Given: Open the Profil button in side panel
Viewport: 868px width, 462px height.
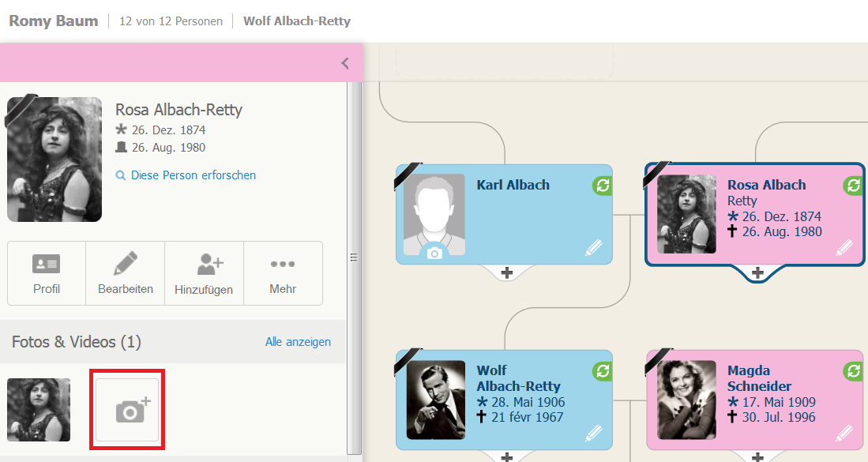Looking at the screenshot, I should point(47,273).
